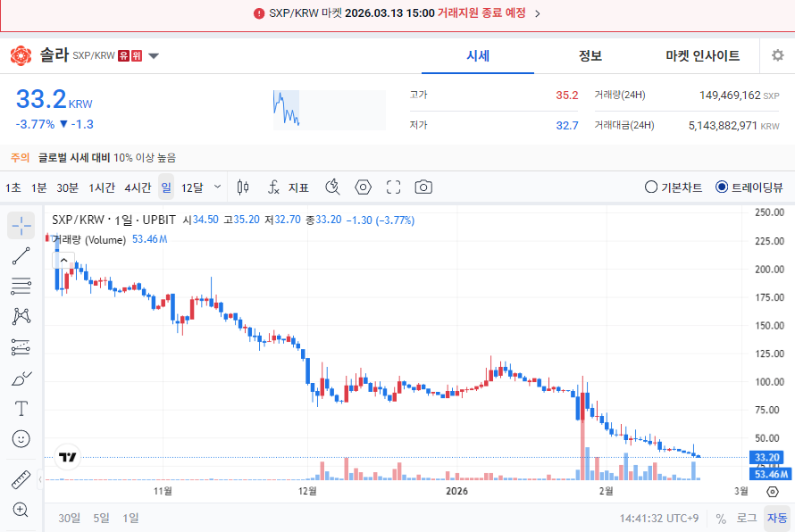
Task: Select the text annotation tool
Action: (20, 408)
